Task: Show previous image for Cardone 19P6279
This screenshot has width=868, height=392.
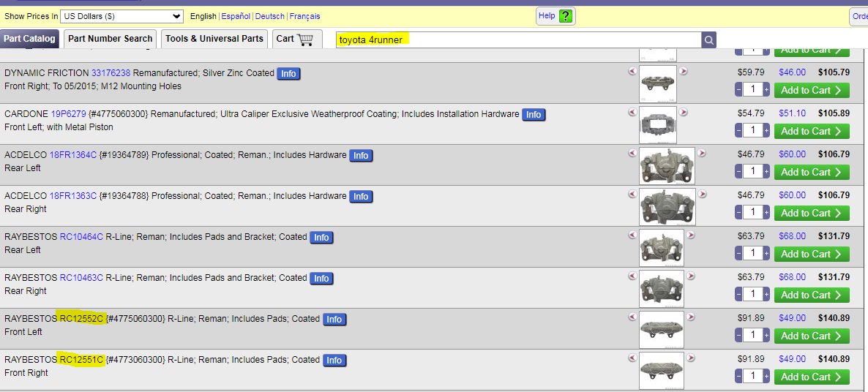Action: (x=632, y=112)
